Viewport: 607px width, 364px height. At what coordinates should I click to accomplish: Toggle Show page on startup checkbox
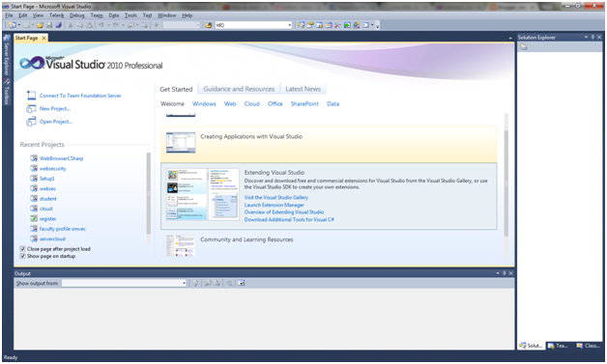pos(23,256)
